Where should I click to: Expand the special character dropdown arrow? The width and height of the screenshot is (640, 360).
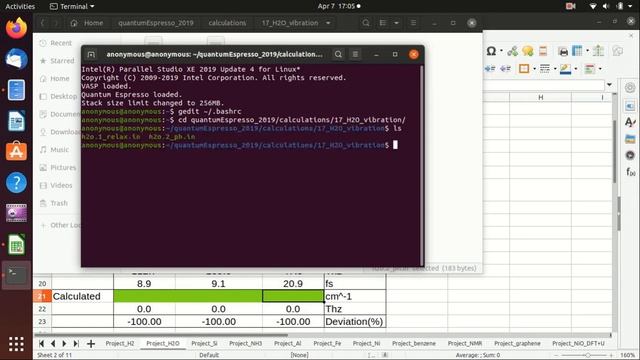(501, 51)
